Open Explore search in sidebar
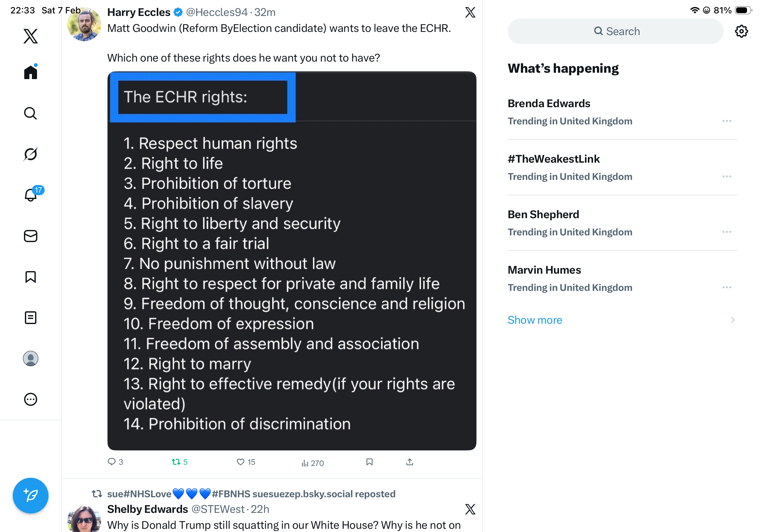This screenshot has width=762, height=532. point(31,114)
